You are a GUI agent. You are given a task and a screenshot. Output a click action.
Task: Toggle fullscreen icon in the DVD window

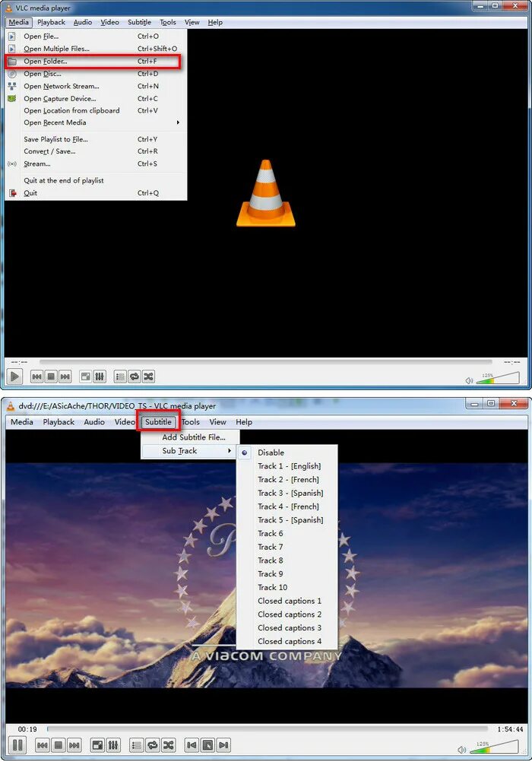[97, 745]
